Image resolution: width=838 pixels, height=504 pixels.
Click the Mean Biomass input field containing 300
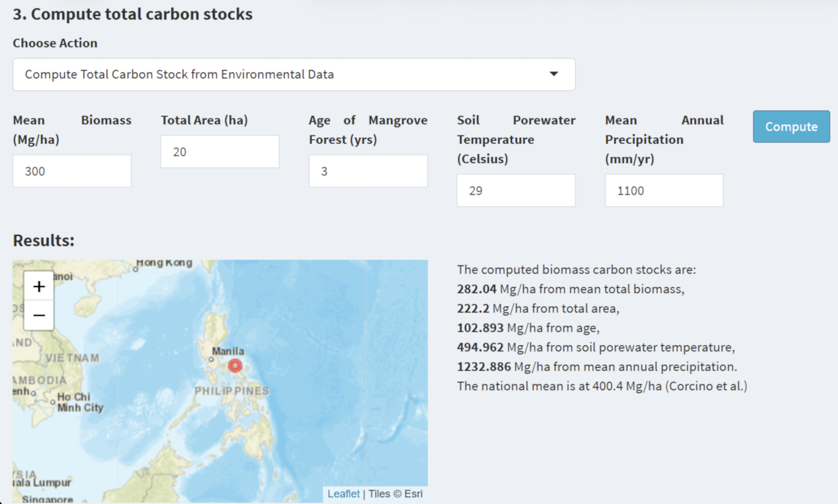click(72, 171)
